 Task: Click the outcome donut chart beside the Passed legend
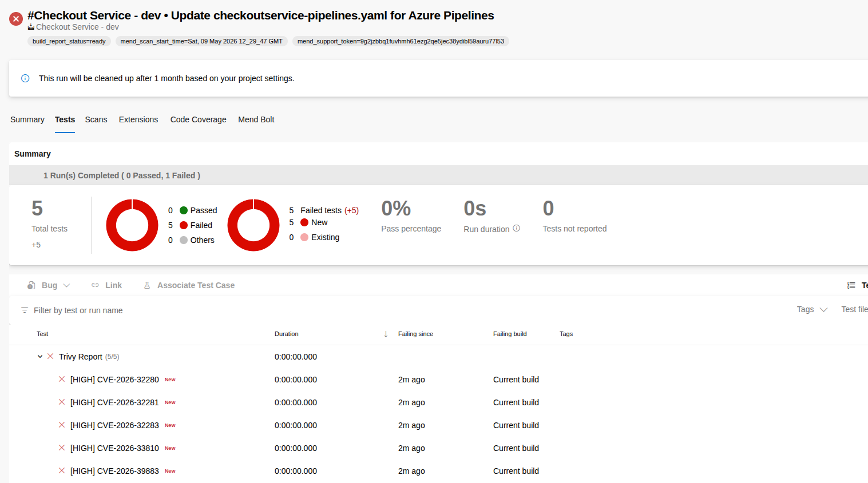coord(132,225)
